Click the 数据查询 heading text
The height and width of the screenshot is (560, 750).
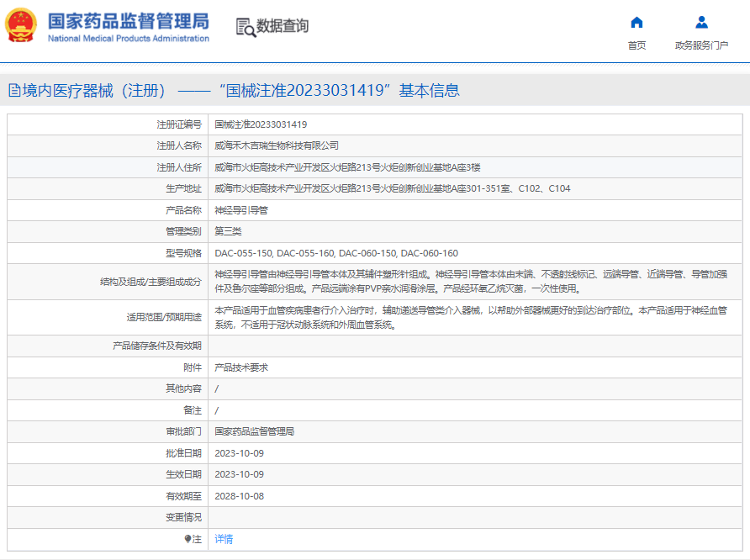pyautogui.click(x=283, y=26)
